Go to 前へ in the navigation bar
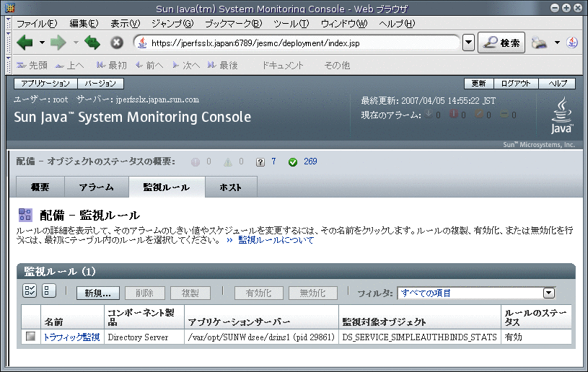 click(x=149, y=65)
